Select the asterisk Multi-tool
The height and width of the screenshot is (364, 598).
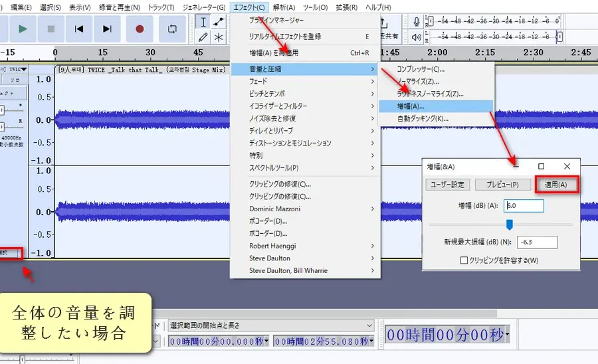click(219, 37)
